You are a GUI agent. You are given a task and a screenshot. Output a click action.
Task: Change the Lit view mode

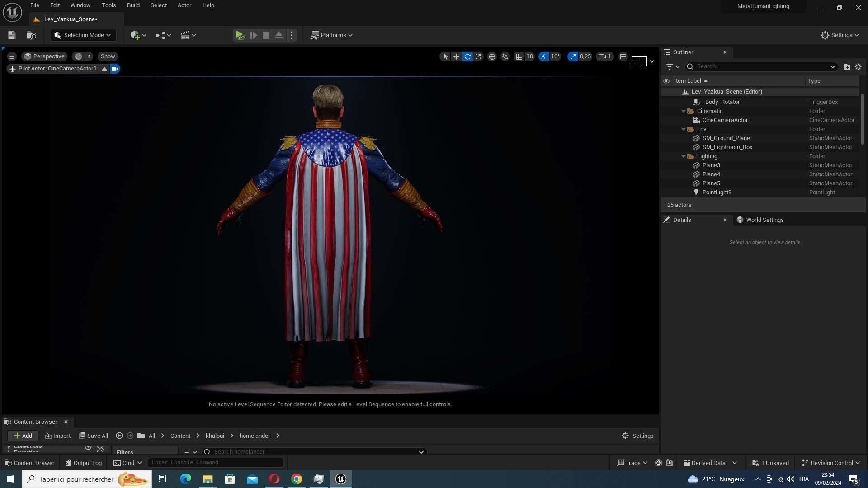click(x=83, y=56)
